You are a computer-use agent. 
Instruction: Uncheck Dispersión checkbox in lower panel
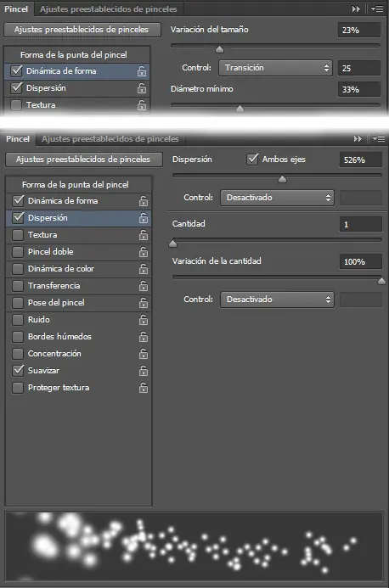click(18, 217)
